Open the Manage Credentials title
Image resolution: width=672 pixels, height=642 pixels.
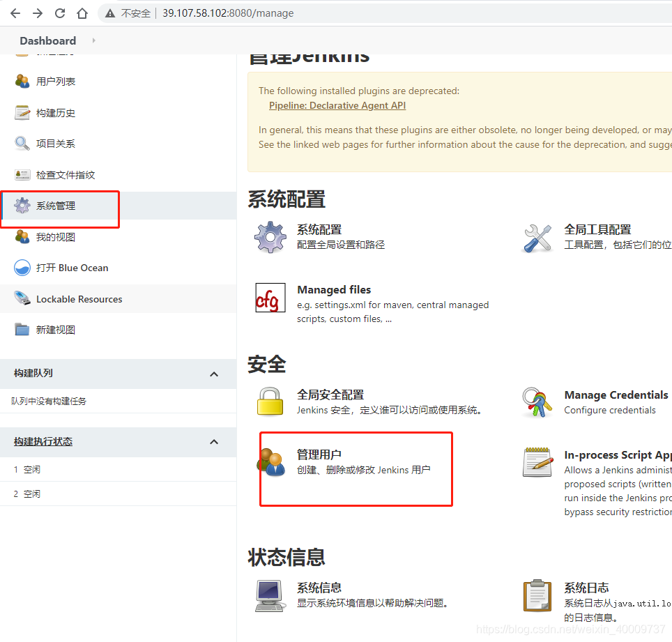tap(616, 395)
